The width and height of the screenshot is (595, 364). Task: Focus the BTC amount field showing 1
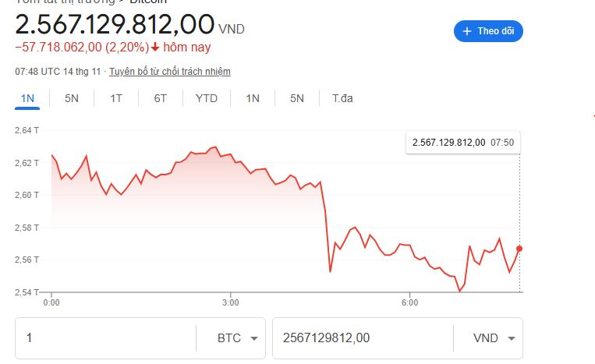click(x=105, y=338)
